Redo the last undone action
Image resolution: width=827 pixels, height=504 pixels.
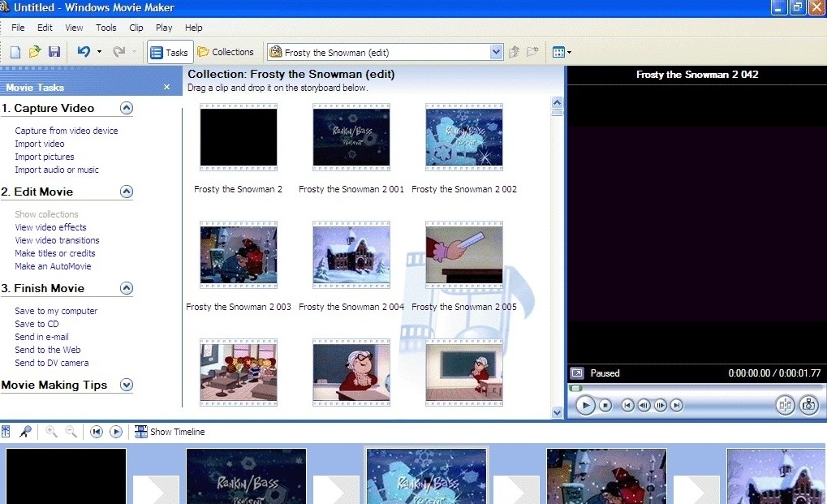pyautogui.click(x=119, y=52)
